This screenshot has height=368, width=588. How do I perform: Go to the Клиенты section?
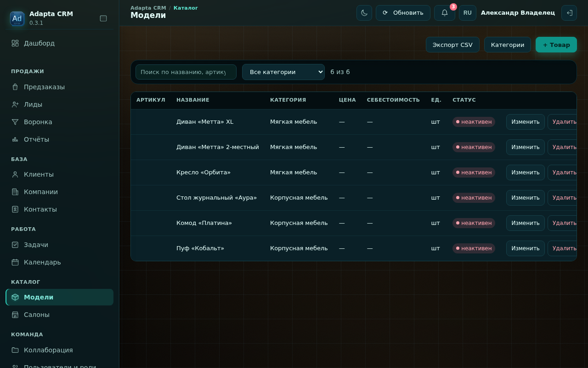click(x=60, y=174)
